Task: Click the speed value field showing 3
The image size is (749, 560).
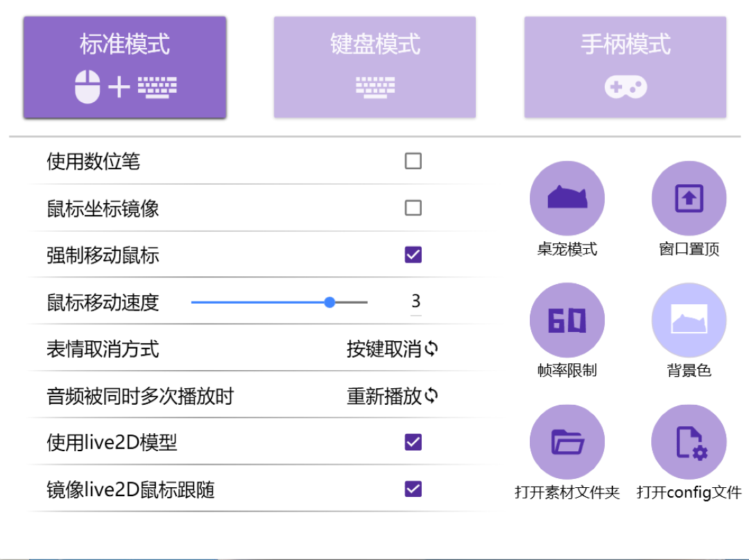Action: point(414,302)
